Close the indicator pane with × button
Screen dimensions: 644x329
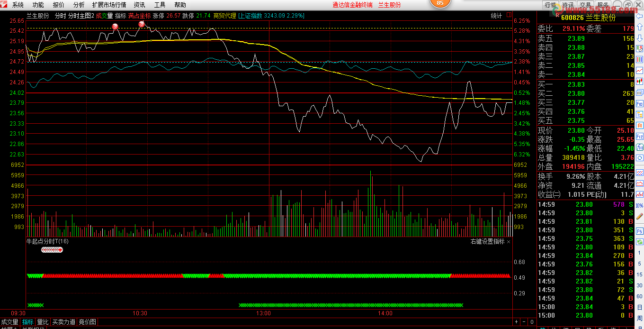click(x=509, y=242)
